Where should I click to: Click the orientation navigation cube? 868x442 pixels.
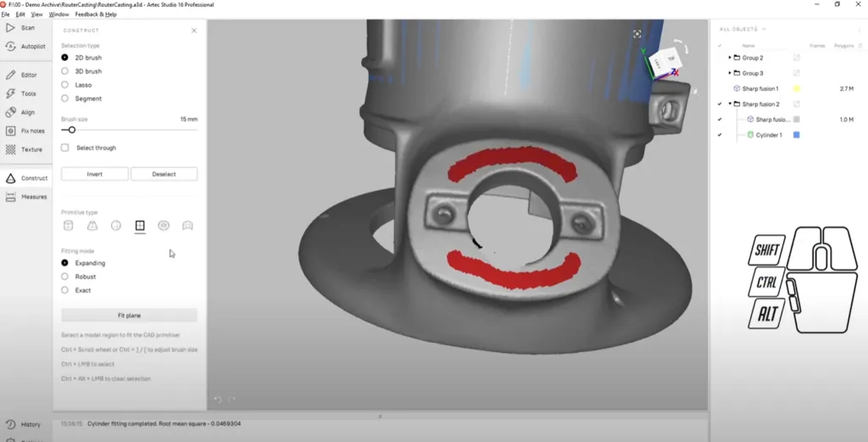point(666,60)
